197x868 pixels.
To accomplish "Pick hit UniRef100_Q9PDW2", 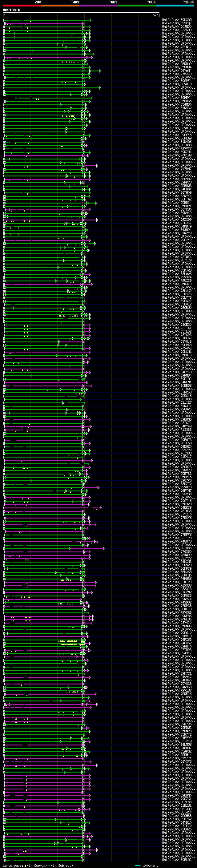I will pos(177,728).
